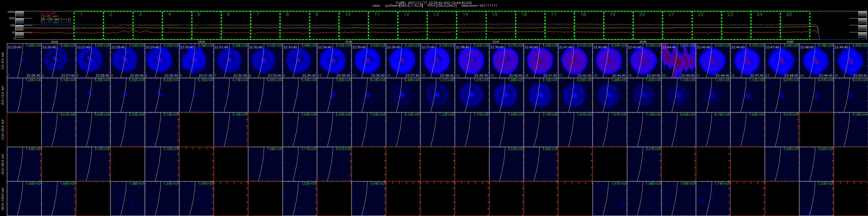Open the 12.0-25.0 keV image labeled 1.94E+05

tap(506, 129)
